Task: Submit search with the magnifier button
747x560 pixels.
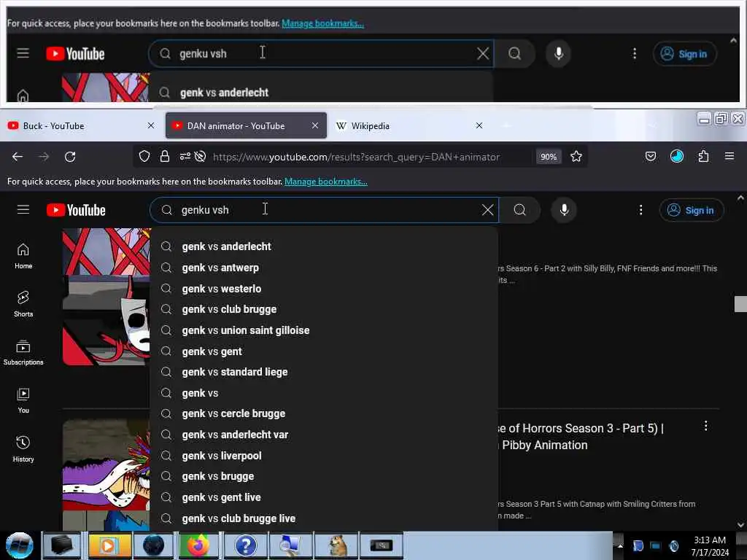Action: tap(519, 210)
